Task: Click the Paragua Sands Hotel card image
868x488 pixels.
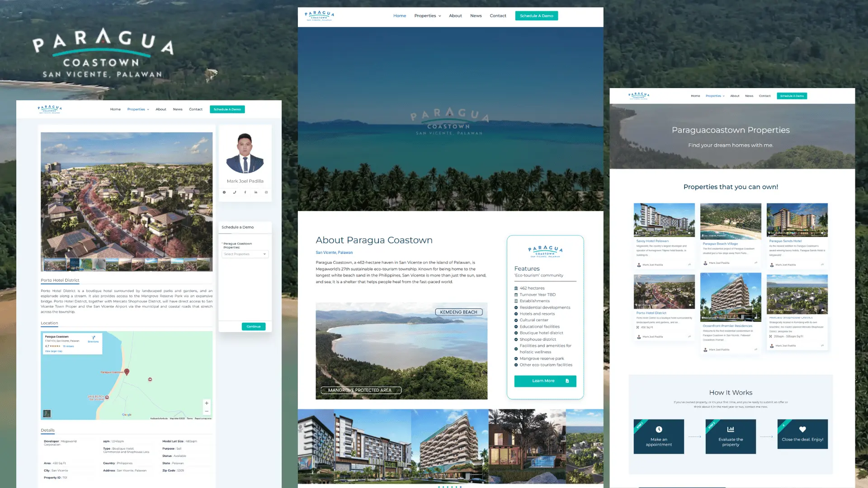Action: (x=797, y=220)
